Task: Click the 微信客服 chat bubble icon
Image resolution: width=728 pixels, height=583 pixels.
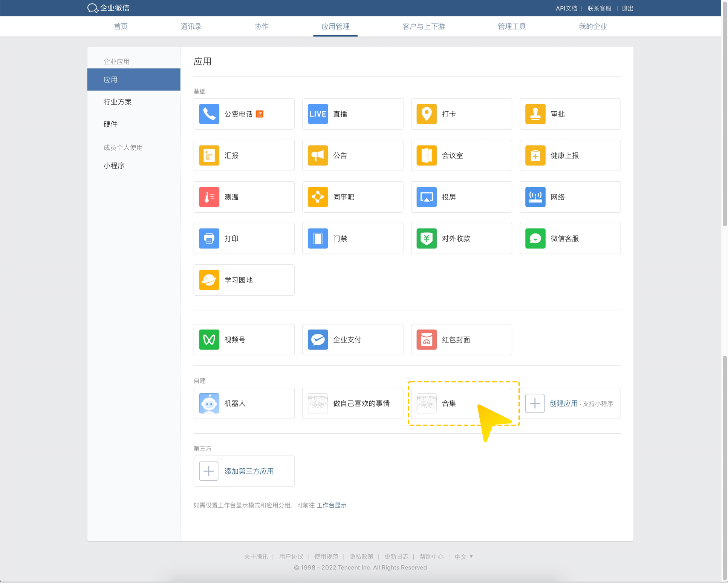Action: point(535,238)
